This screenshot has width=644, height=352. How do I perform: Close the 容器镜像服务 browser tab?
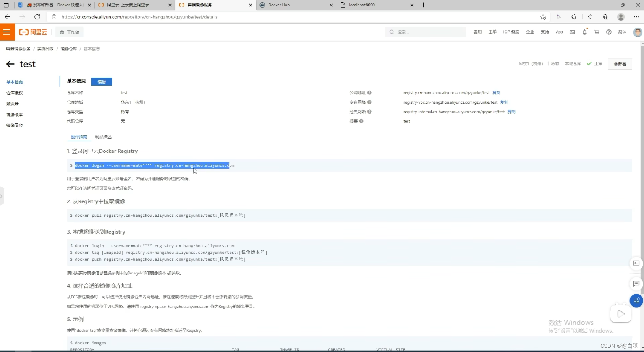pos(251,5)
